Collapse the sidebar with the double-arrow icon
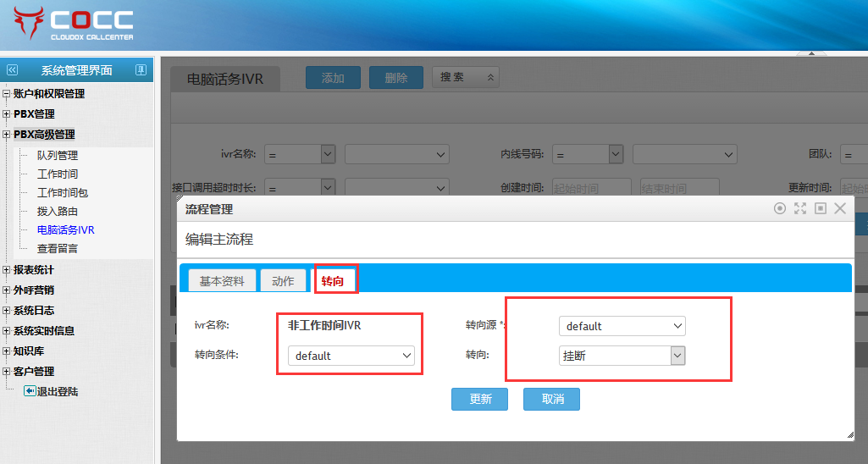Image resolution: width=868 pixels, height=464 pixels. point(12,70)
